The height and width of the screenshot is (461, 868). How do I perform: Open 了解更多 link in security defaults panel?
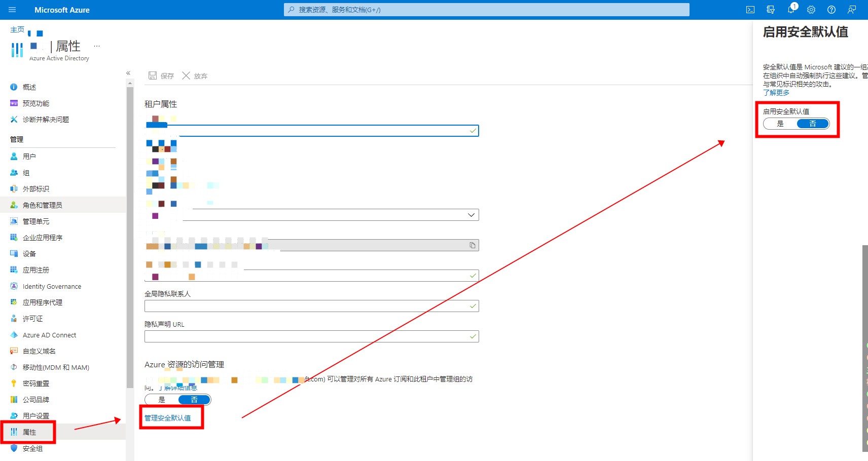[776, 93]
